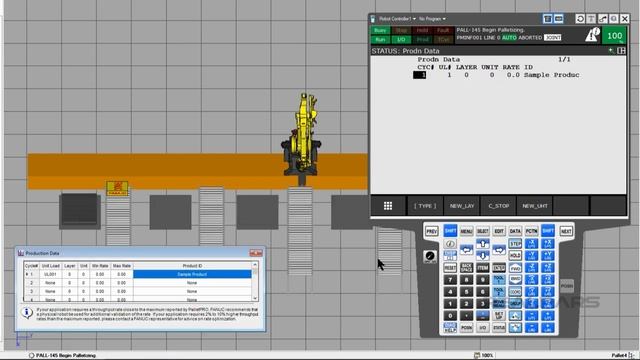Screen dimensions: 640x360
Task: Toggle the first highlighted view button in pendant header
Action: pos(548,19)
